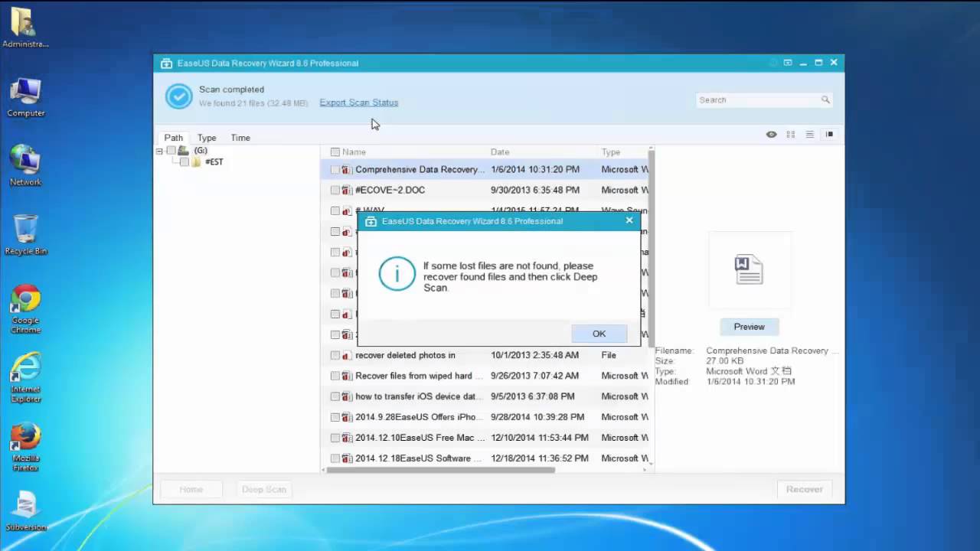This screenshot has height=551, width=980.
Task: Open Computer desktop icon
Action: click(26, 98)
